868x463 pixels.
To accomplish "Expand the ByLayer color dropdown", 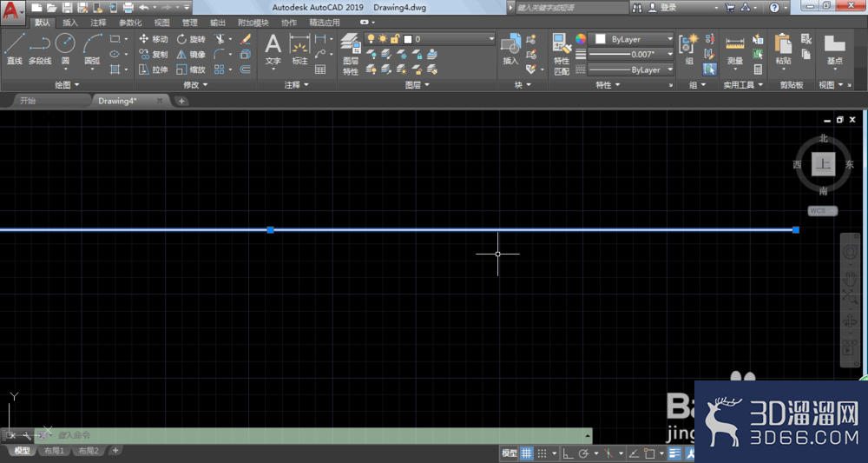I will [x=631, y=39].
